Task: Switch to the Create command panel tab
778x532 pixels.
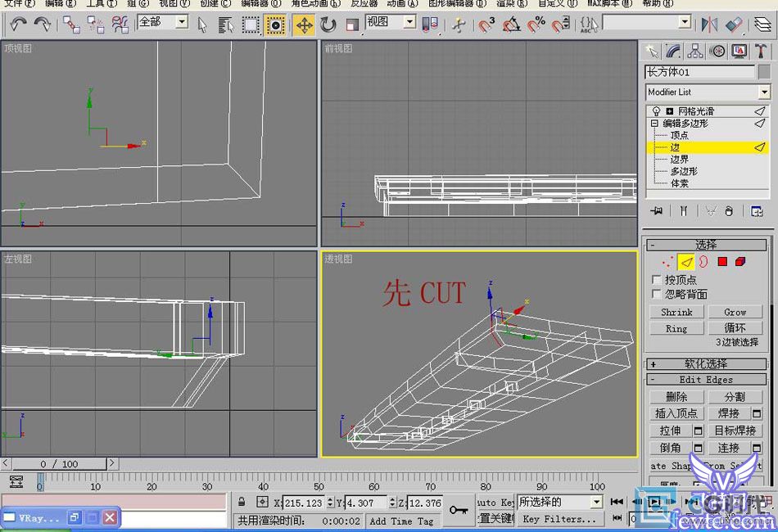Action: coord(652,51)
